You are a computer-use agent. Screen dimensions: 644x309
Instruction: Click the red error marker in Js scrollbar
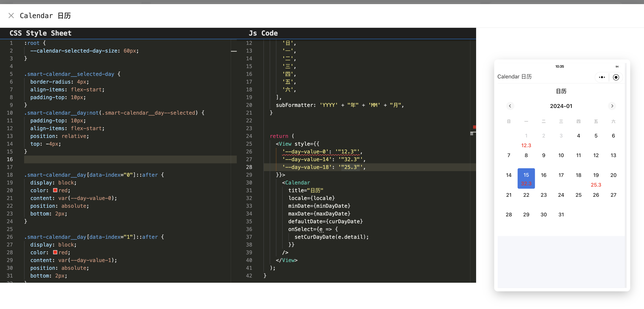pyautogui.click(x=474, y=127)
